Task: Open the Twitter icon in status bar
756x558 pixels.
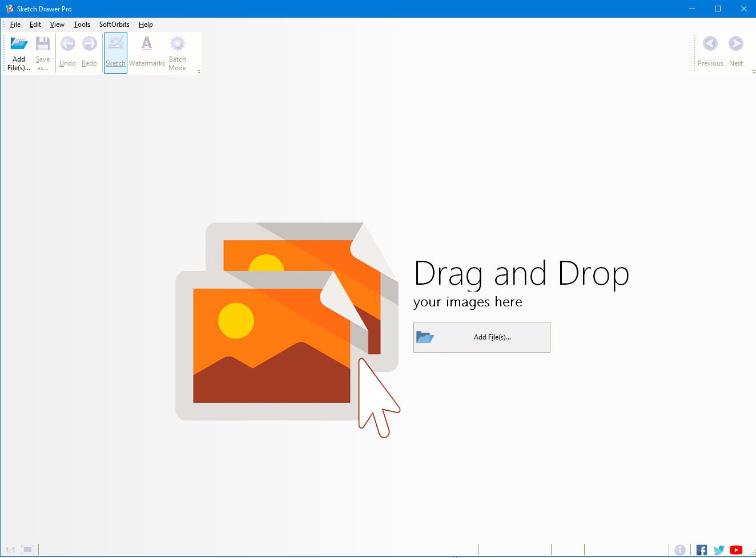Action: 718,549
